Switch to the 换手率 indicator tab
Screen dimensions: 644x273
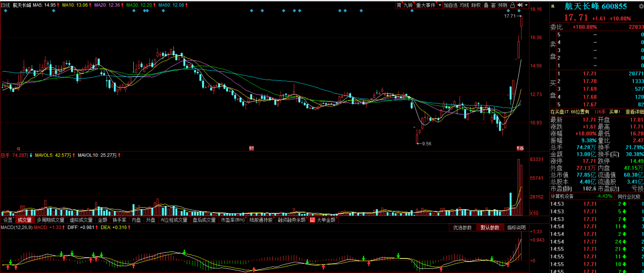pyautogui.click(x=119, y=220)
